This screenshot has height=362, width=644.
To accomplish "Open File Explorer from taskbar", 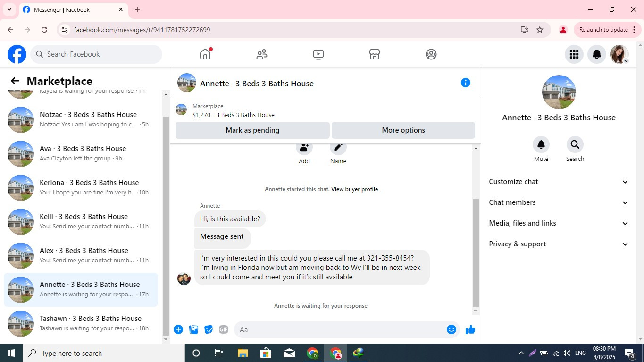I will point(243,353).
